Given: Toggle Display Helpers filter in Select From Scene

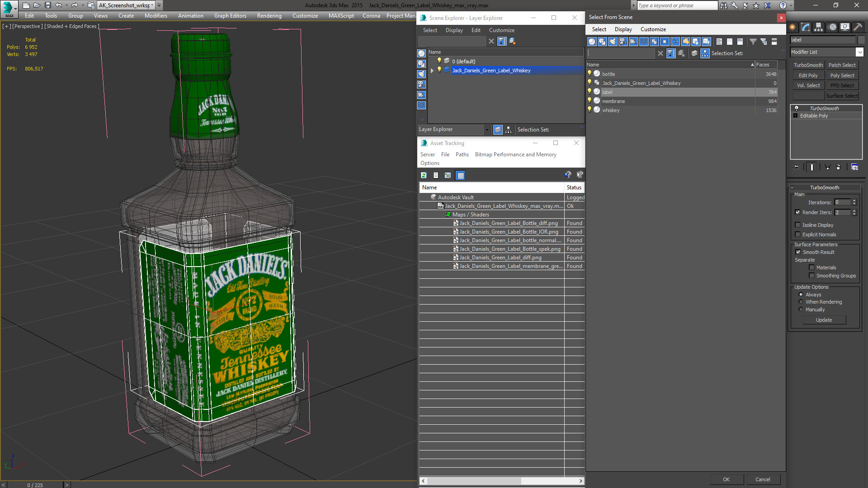Looking at the screenshot, I should point(633,42).
